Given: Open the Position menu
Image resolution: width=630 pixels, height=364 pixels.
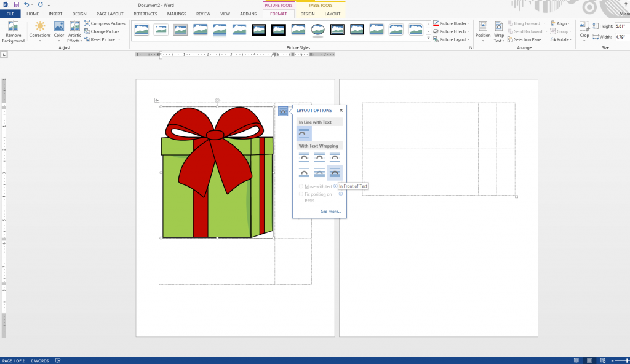Looking at the screenshot, I should [483, 32].
